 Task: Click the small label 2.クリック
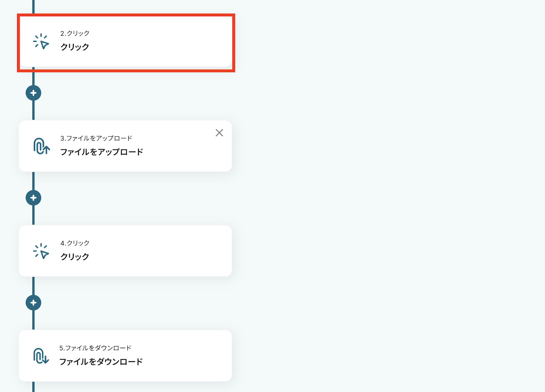[75, 33]
